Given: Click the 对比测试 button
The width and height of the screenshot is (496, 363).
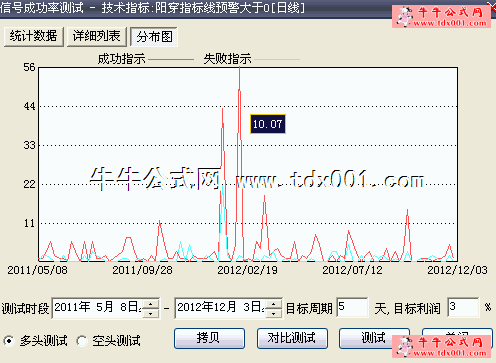Looking at the screenshot, I should point(292,338).
